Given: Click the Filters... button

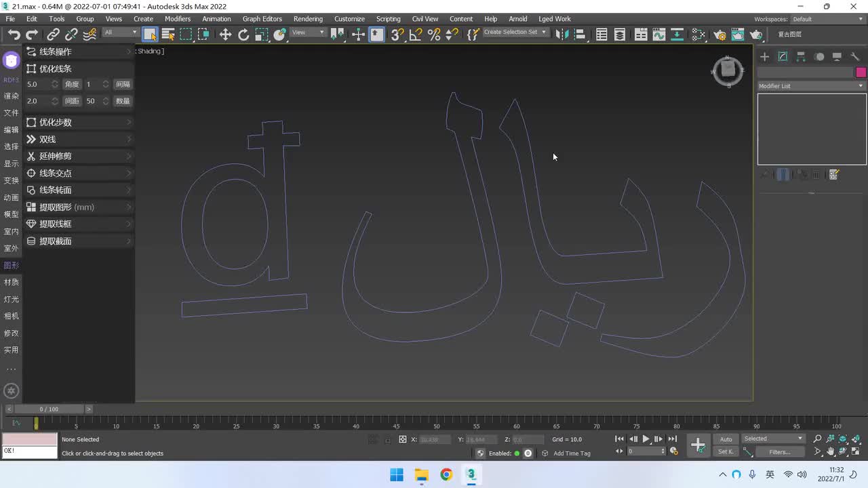Looking at the screenshot, I should (779, 452).
